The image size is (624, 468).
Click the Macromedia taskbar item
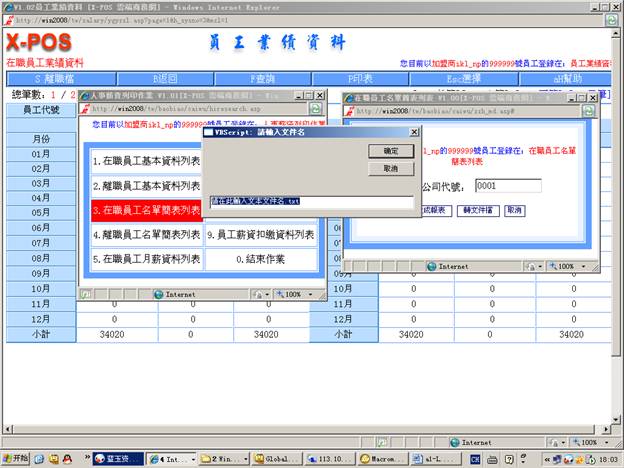[379, 458]
